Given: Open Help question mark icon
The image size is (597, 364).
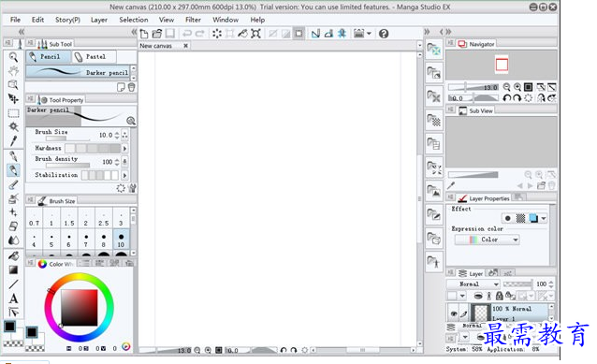Looking at the screenshot, I should point(384,34).
